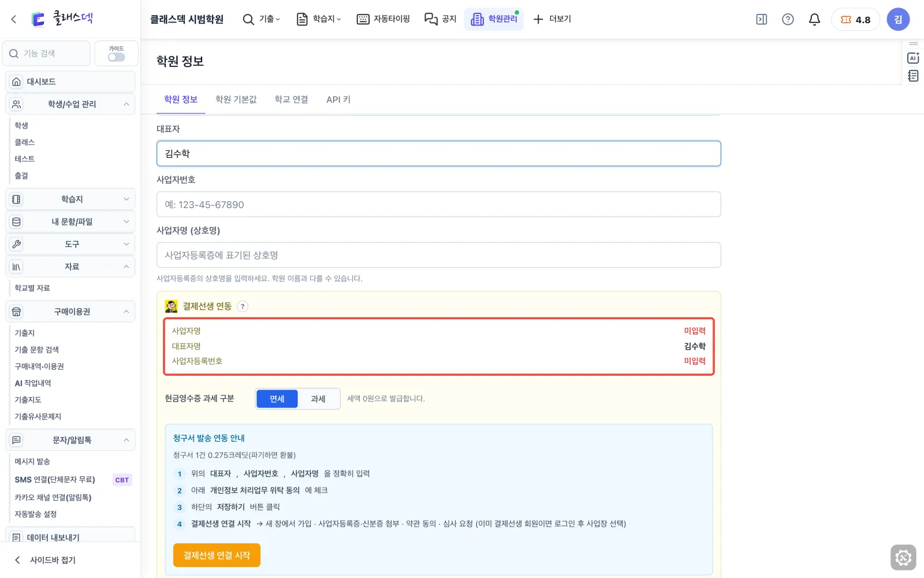The width and height of the screenshot is (924, 578).
Task: Select 과세 for cash receipt tax type
Action: point(318,399)
